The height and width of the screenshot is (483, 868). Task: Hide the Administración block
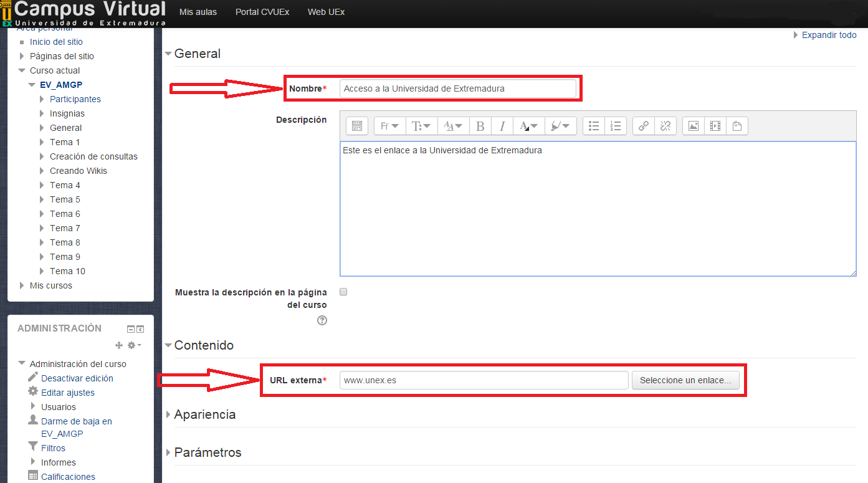[x=131, y=329]
